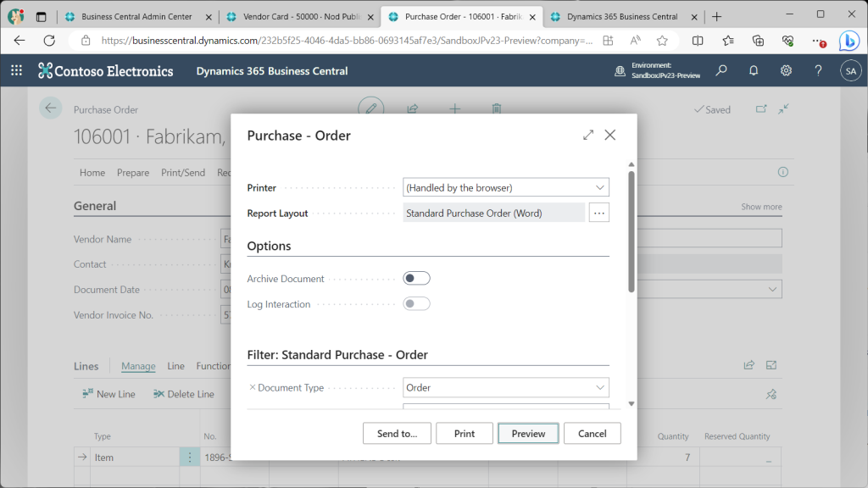
Task: Click the trash delete icon
Action: [497, 108]
